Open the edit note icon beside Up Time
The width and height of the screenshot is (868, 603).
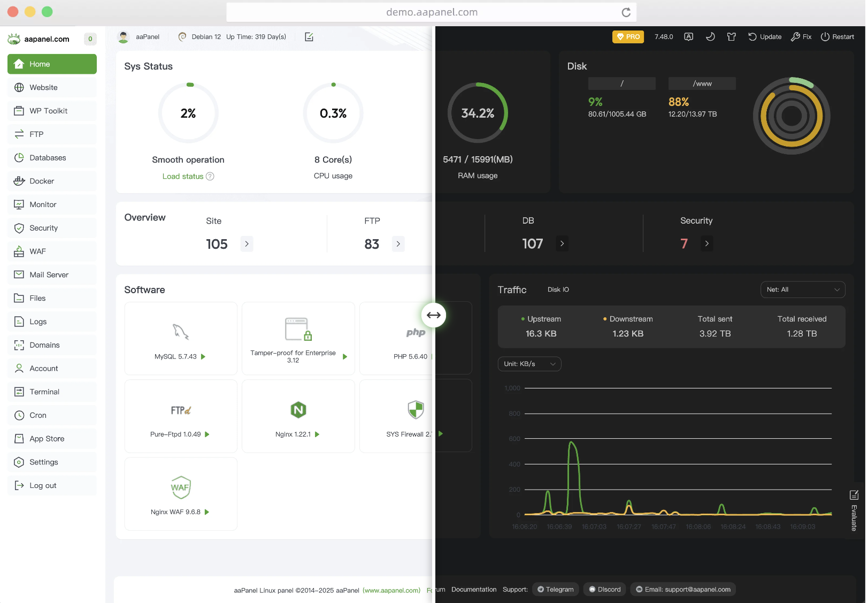tap(309, 37)
